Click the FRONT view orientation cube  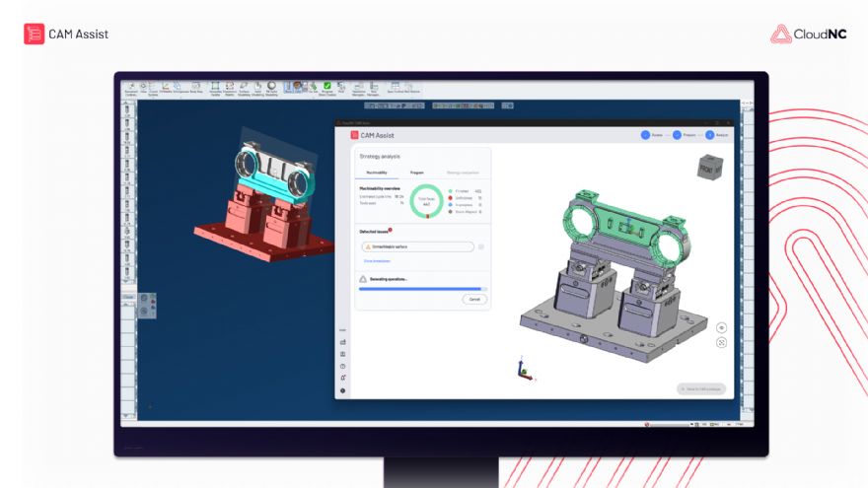(709, 168)
